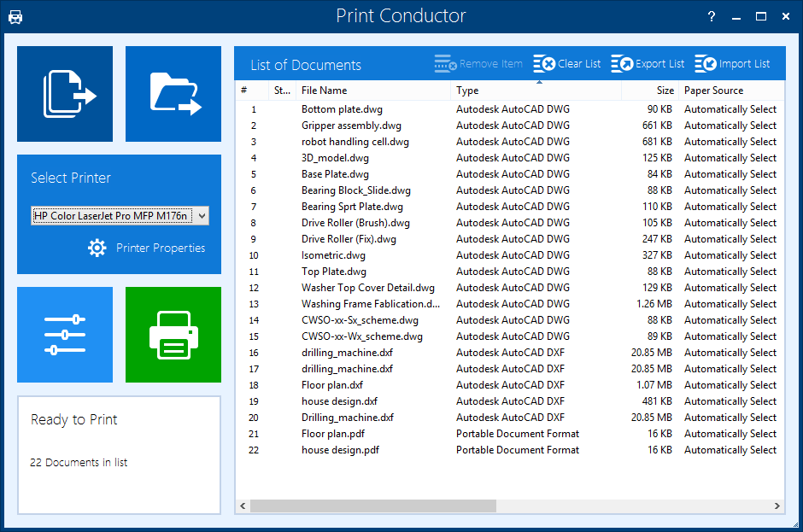
Task: Select CWSO-xx-Sx_scheme.dwg file
Action: (360, 320)
